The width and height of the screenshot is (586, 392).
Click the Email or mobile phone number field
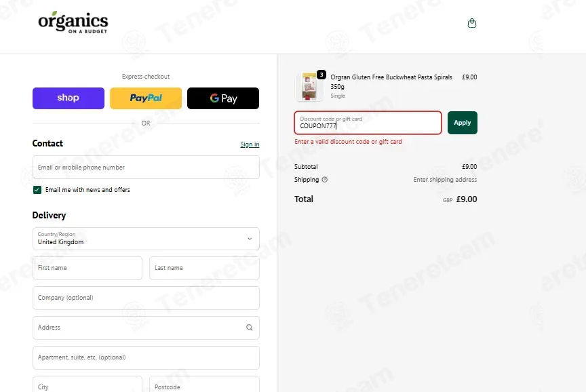click(146, 168)
